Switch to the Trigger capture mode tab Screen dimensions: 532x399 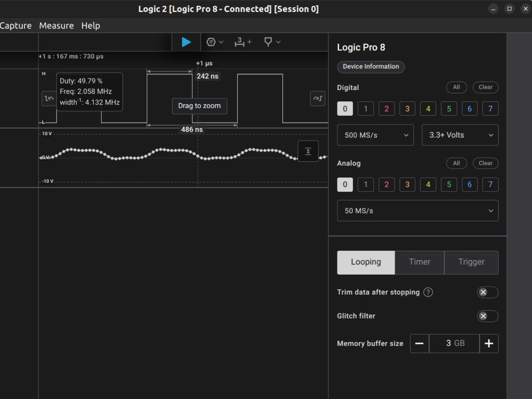click(471, 262)
